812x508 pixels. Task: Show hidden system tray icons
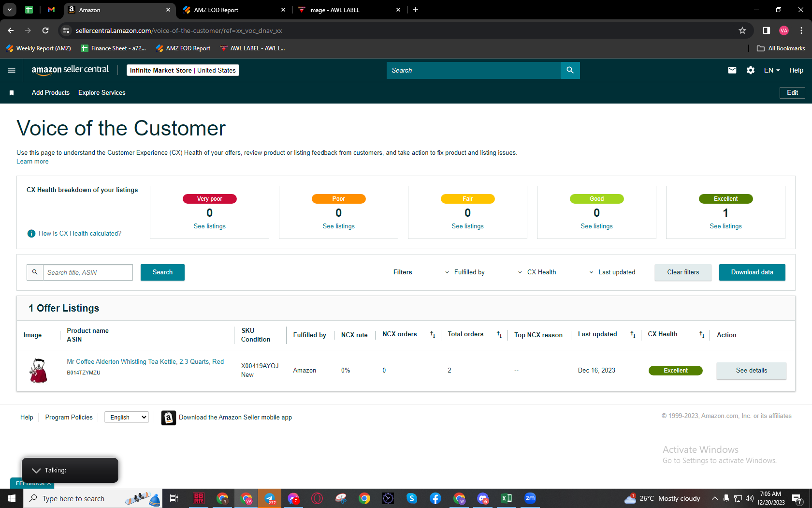(x=714, y=498)
